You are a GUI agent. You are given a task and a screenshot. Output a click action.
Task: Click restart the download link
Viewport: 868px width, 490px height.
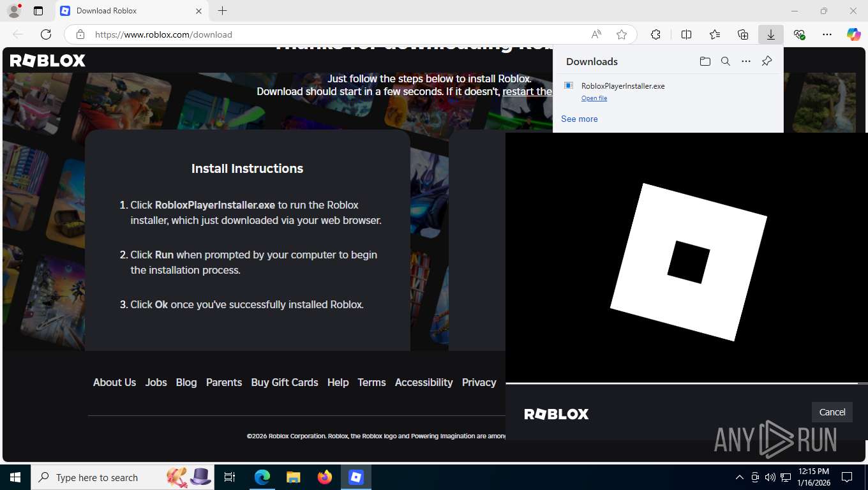[x=527, y=92]
